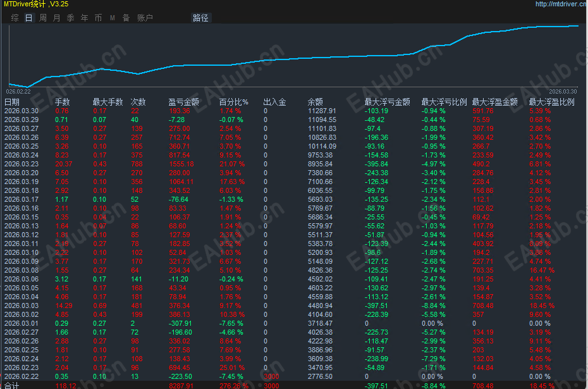Click total profit 8287.91 in 合计 row
Viewport: 588px width, 389px height.
click(x=181, y=386)
